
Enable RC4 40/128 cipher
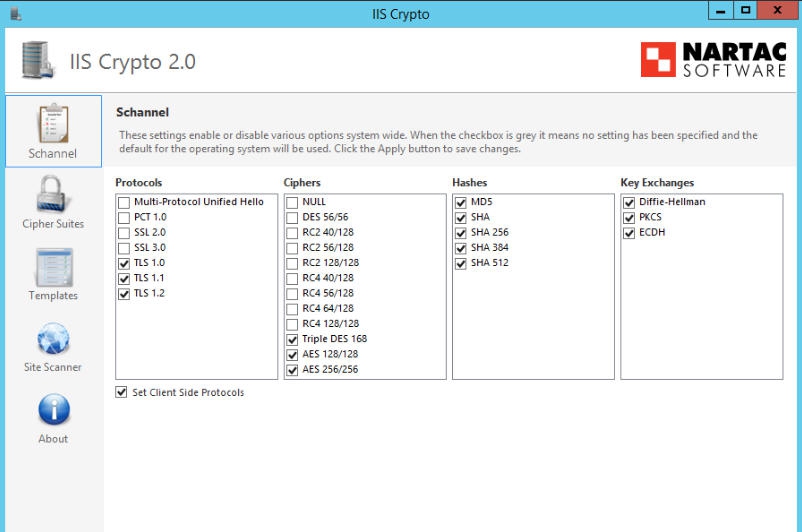[x=292, y=279]
